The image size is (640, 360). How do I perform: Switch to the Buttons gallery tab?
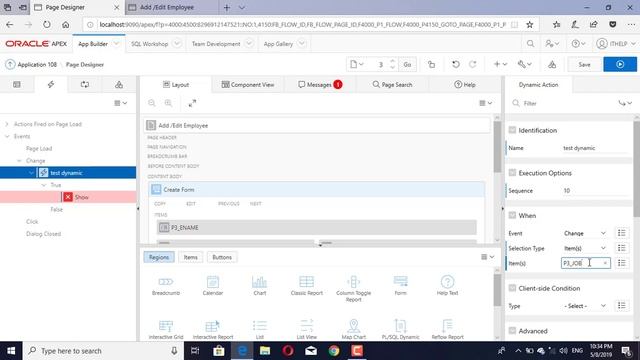click(x=222, y=257)
